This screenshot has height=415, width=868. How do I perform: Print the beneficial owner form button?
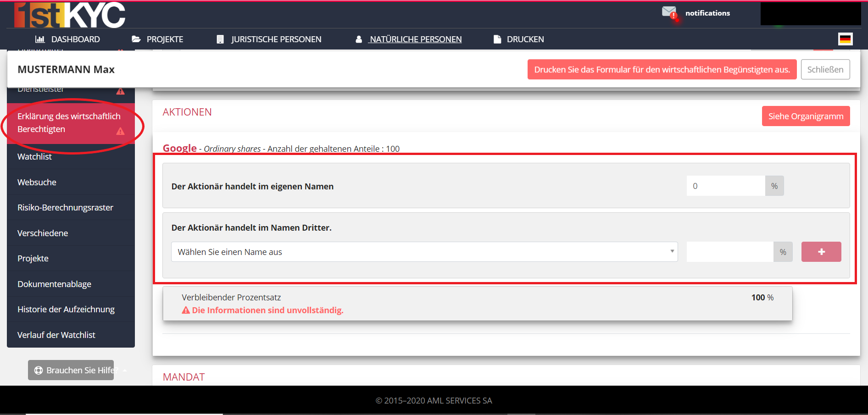pos(662,69)
